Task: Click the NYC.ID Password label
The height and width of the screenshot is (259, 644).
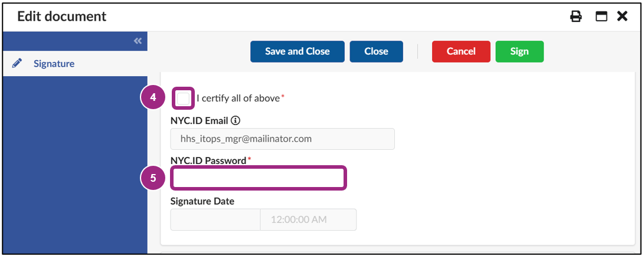Action: pos(208,160)
